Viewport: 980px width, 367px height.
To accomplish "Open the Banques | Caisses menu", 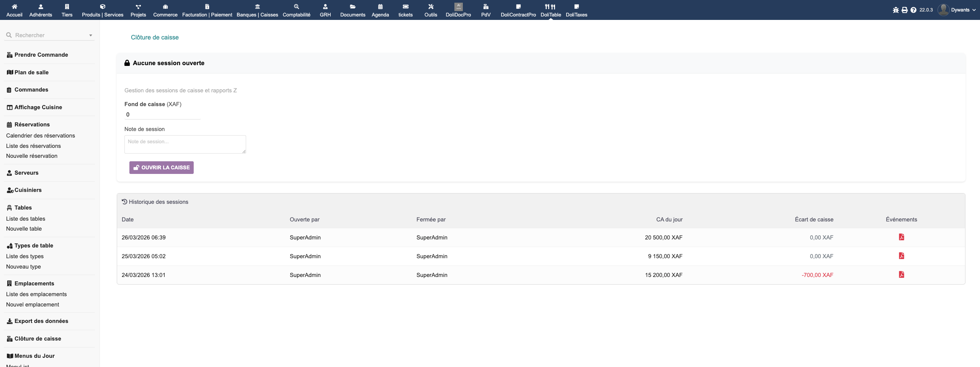I will point(257,10).
